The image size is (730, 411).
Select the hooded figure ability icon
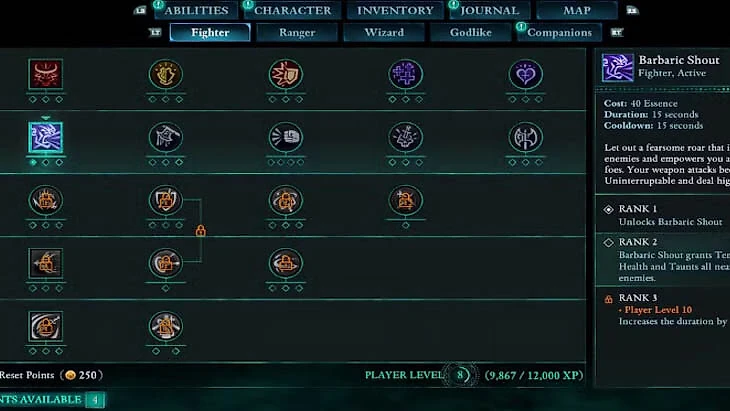166,137
